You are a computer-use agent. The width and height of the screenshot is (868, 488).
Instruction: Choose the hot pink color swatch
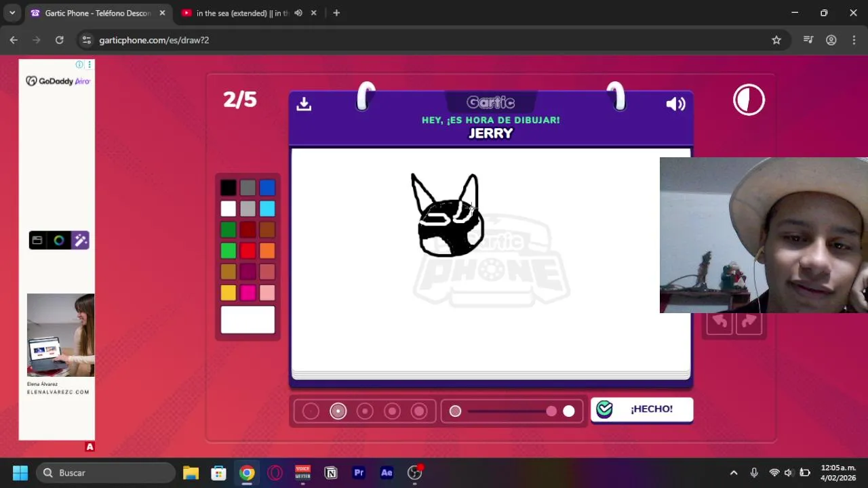[248, 293]
